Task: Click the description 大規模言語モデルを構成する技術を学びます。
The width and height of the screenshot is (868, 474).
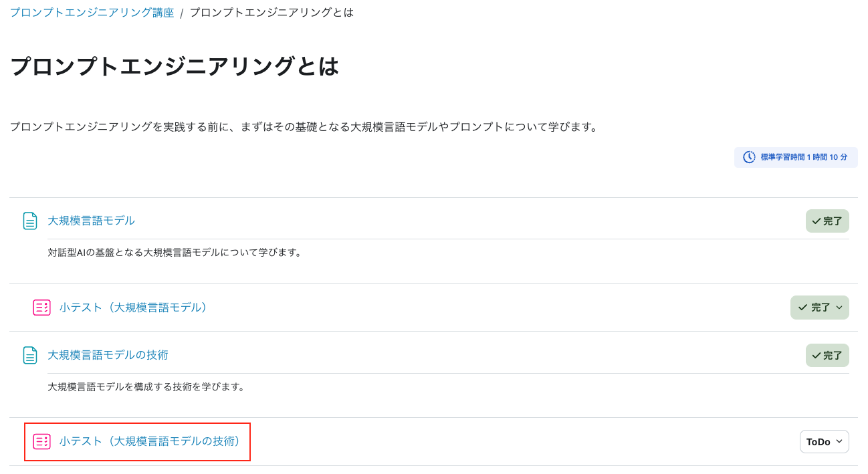Action: pyautogui.click(x=146, y=387)
